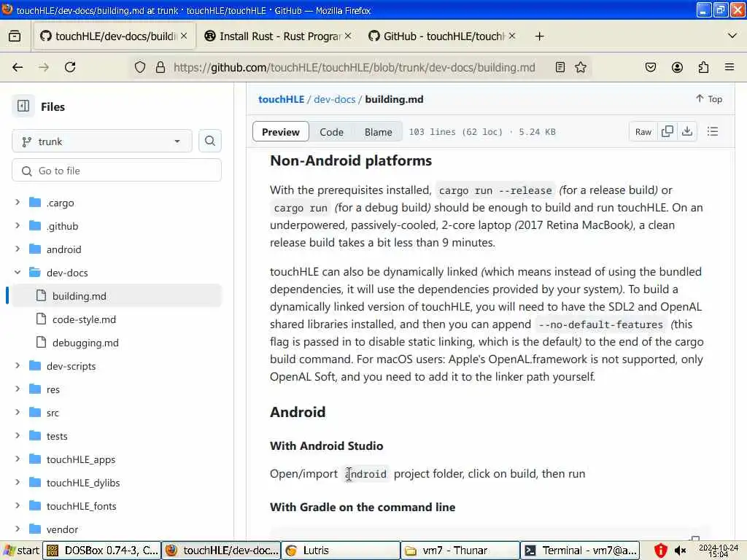The image size is (747, 560).
Task: Reload the current page
Action: click(70, 67)
